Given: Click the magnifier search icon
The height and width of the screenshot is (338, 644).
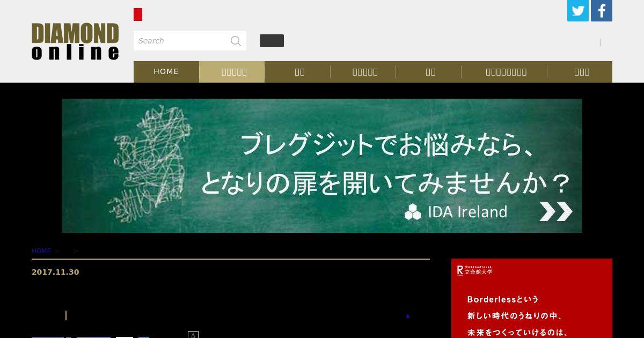Looking at the screenshot, I should point(236,41).
